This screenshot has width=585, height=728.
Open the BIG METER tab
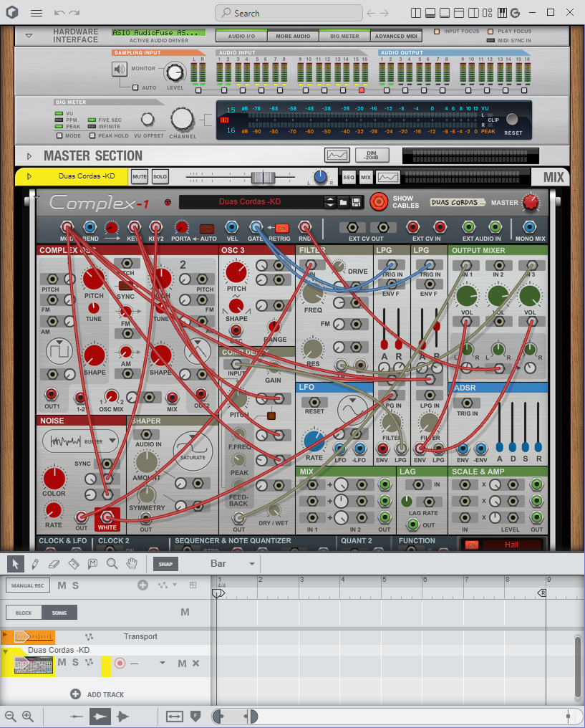click(x=344, y=36)
